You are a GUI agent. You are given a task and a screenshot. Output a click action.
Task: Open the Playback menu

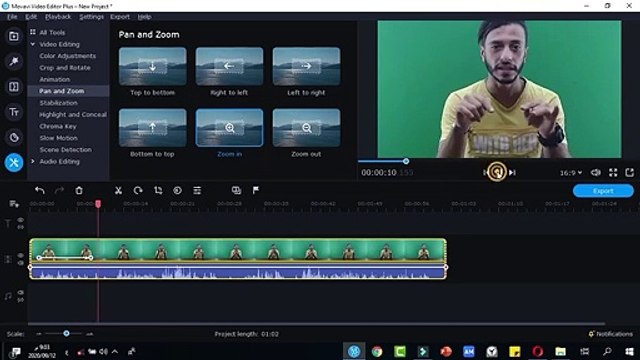(x=58, y=17)
